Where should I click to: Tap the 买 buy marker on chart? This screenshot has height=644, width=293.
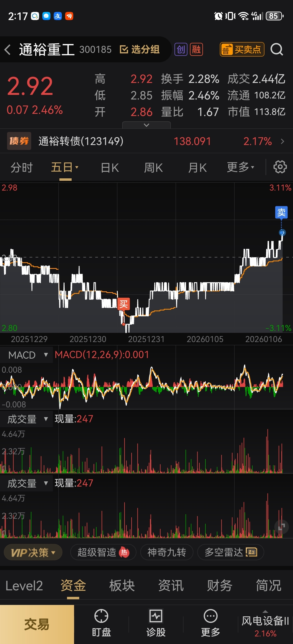click(123, 304)
